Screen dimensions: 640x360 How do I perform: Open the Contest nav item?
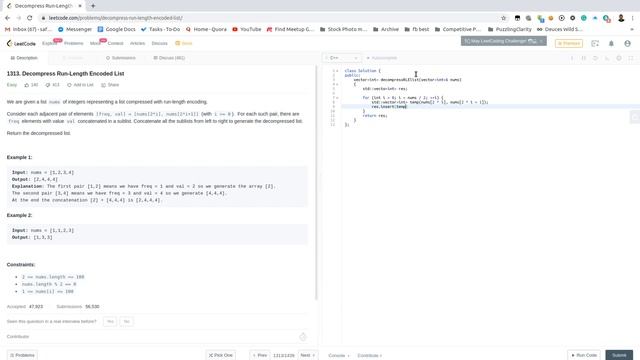(116, 43)
